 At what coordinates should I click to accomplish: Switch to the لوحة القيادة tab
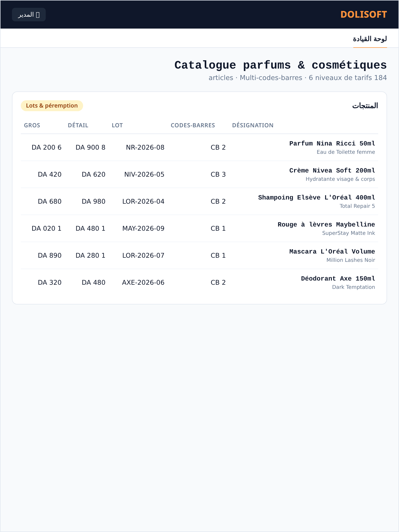pyautogui.click(x=370, y=39)
